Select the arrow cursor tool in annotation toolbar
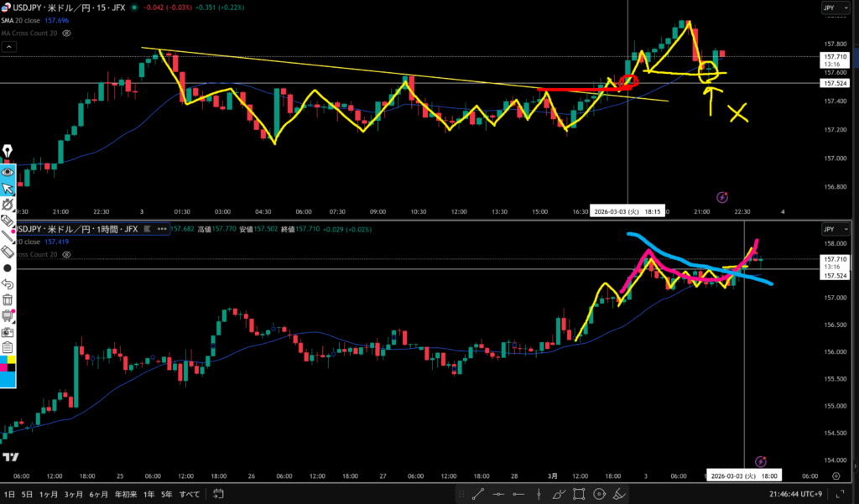 (8, 188)
